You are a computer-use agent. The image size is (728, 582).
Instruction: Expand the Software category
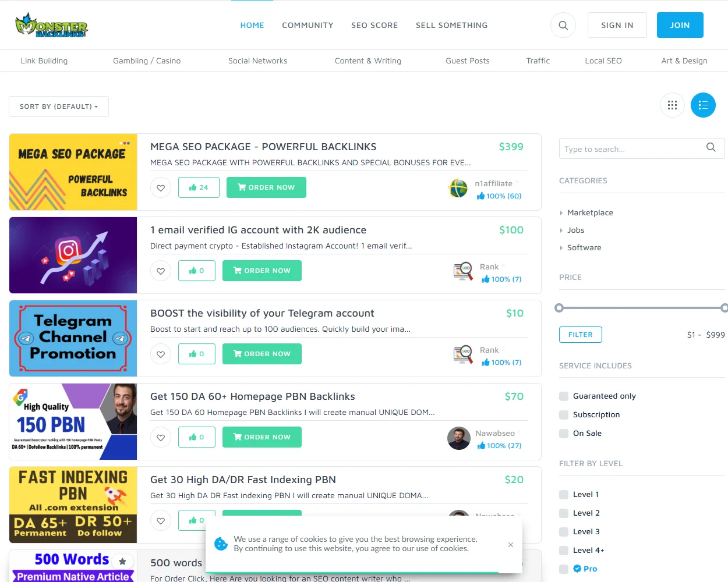[585, 247]
